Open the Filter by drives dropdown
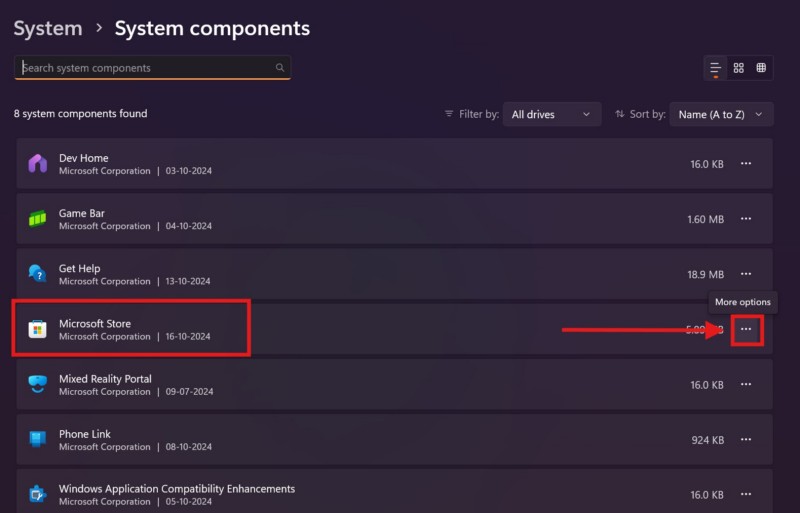This screenshot has width=800, height=513. pyautogui.click(x=551, y=115)
